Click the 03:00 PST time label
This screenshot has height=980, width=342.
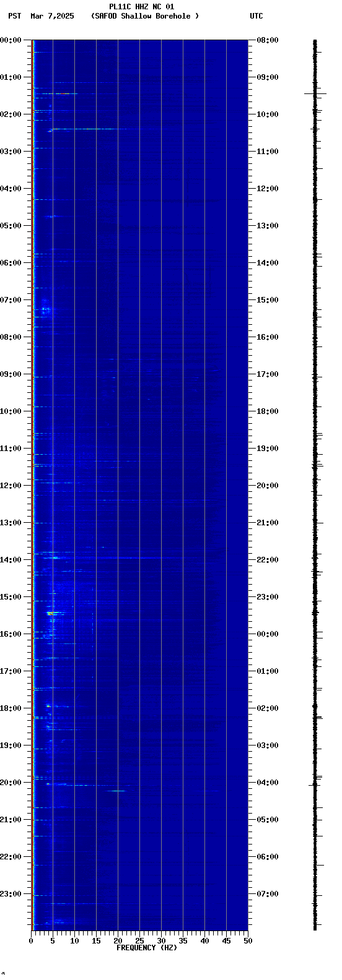11,152
